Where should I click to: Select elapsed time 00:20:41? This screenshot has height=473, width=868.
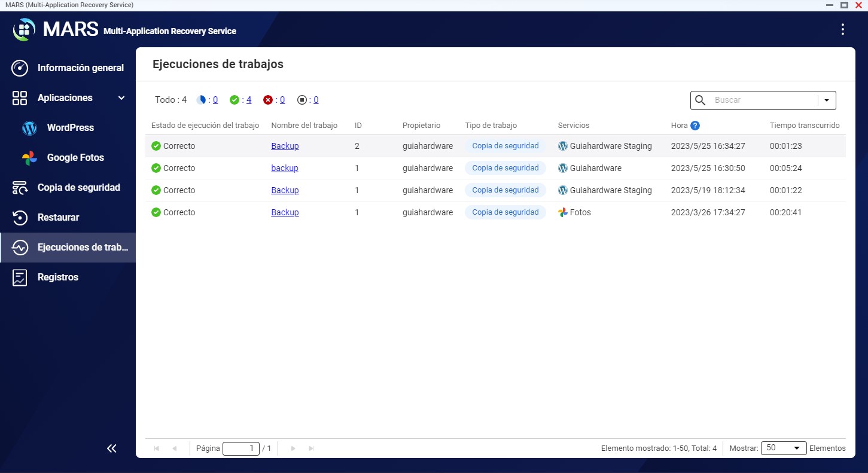(x=786, y=212)
